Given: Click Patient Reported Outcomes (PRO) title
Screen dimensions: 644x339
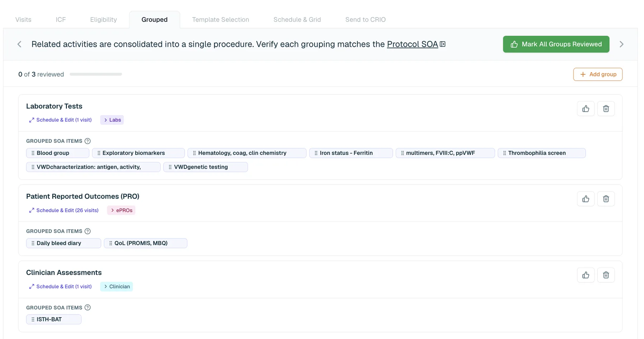Looking at the screenshot, I should [83, 196].
